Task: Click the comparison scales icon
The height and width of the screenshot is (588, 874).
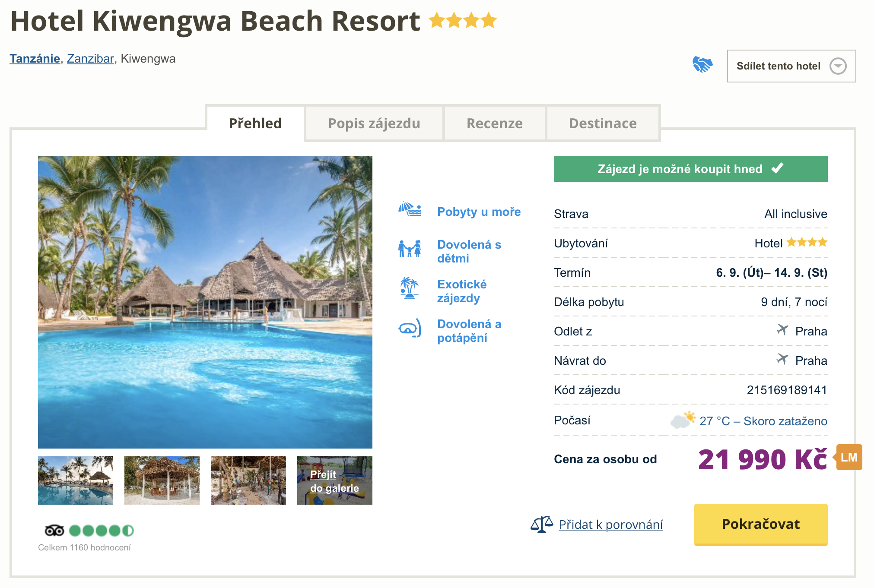Action: pyautogui.click(x=541, y=525)
